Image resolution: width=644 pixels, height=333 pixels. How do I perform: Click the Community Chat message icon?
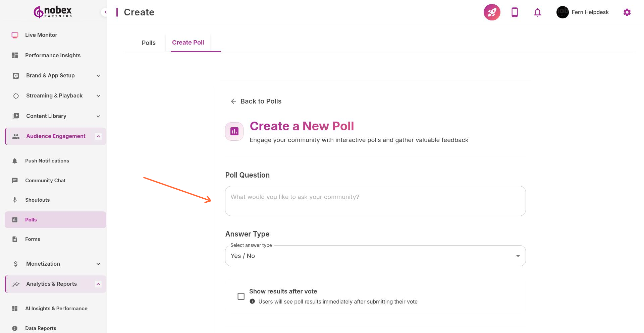tap(15, 180)
